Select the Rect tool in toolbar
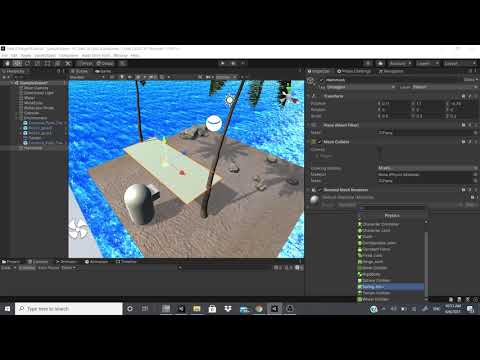The height and width of the screenshot is (360, 480). tap(47, 63)
